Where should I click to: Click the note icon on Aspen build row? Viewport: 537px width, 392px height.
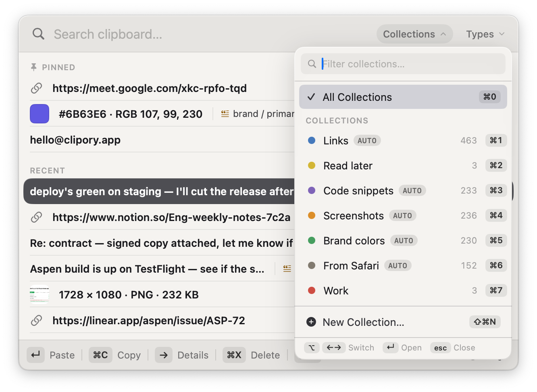point(287,269)
